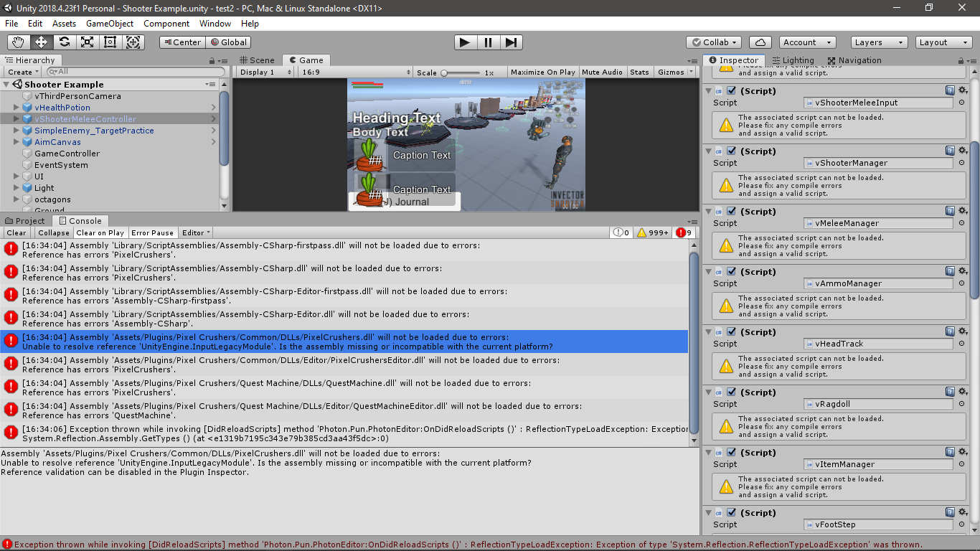This screenshot has width=980, height=551.
Task: Toggle warning count 999+ filter
Action: click(652, 232)
